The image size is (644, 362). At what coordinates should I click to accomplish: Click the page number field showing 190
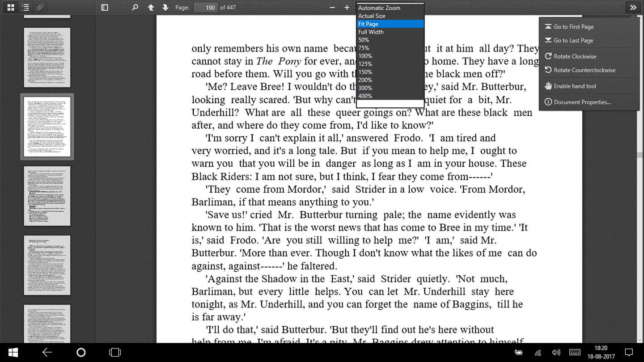click(206, 8)
